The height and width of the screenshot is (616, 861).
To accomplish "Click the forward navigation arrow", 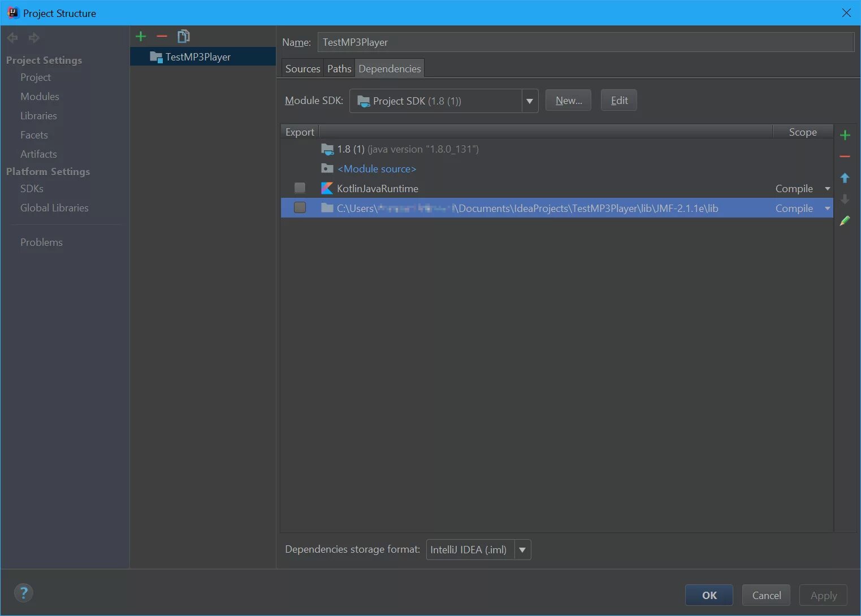I will pyautogui.click(x=34, y=38).
